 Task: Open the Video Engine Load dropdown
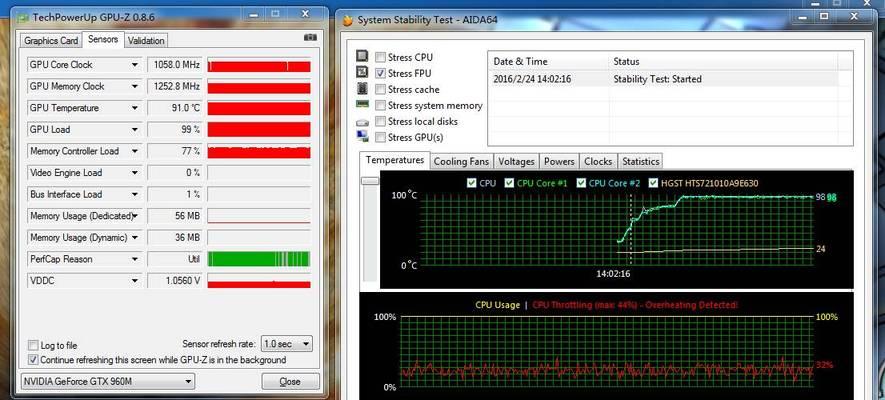134,173
